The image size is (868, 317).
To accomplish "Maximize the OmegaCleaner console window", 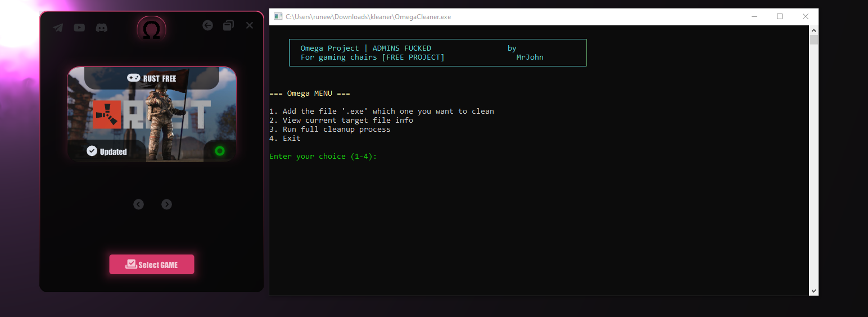I will coord(780,17).
